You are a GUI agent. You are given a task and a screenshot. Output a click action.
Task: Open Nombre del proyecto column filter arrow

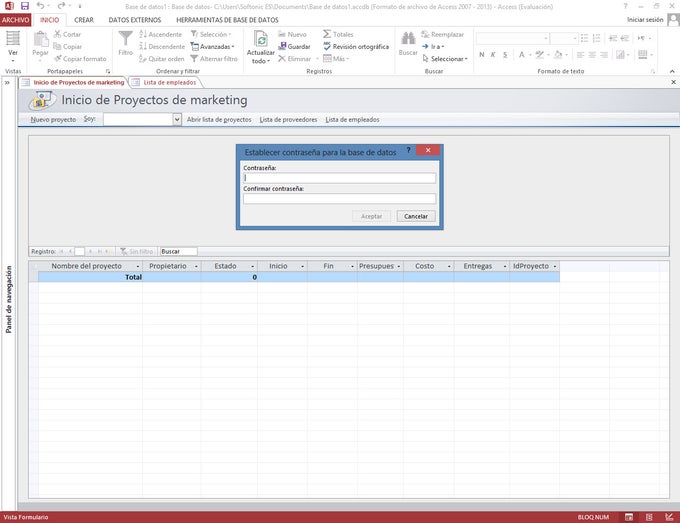click(138, 266)
